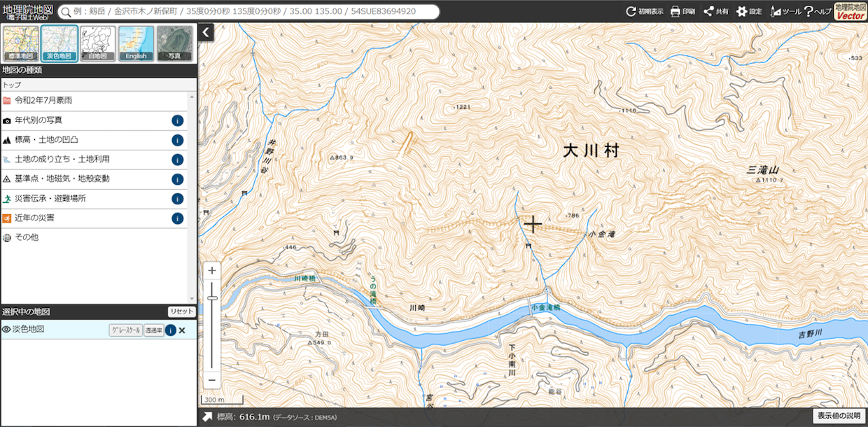Toggle the グレースケール option
868x427 pixels.
[125, 330]
